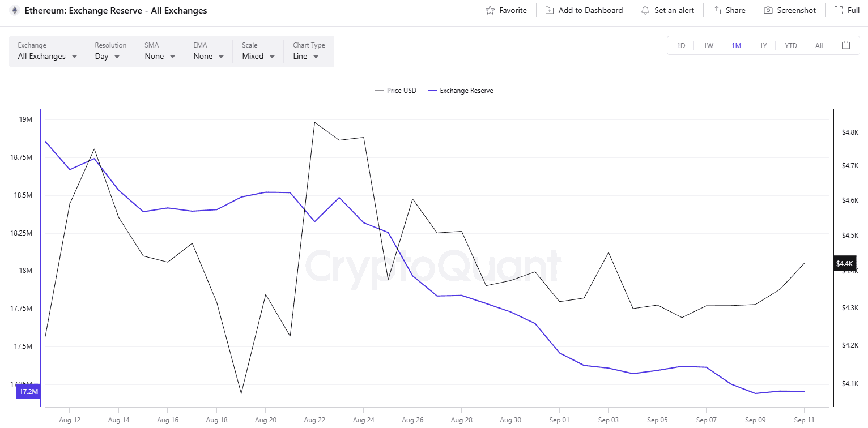
Task: Click the Favorite star icon
Action: pos(490,10)
